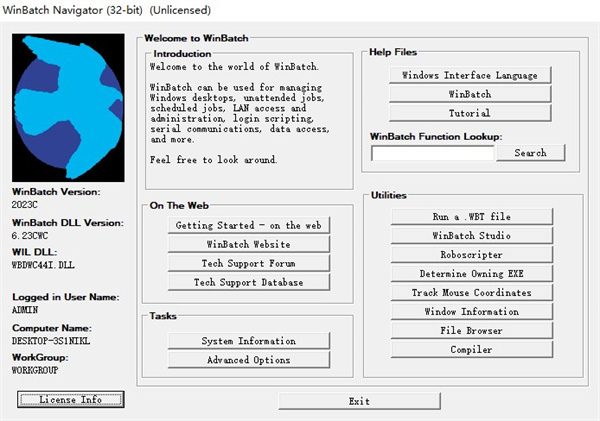Screen dimensions: 600x421
Task: Open the Tech Support Database
Action: coord(248,283)
